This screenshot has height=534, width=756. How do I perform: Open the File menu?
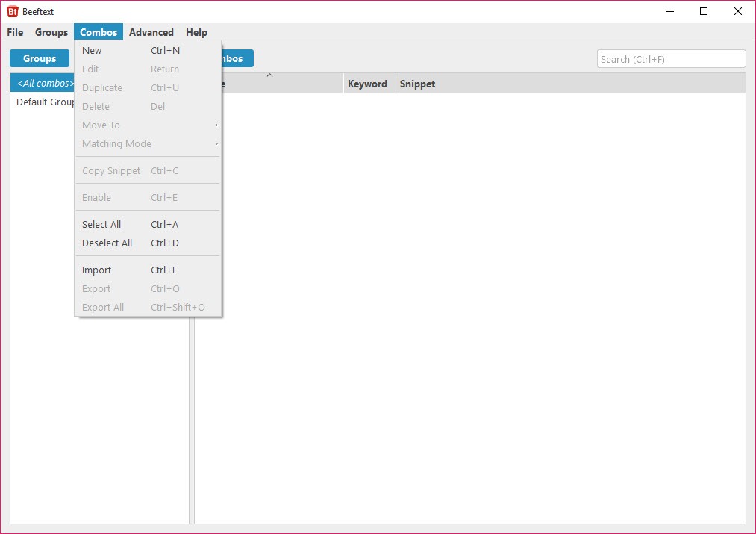pos(15,32)
